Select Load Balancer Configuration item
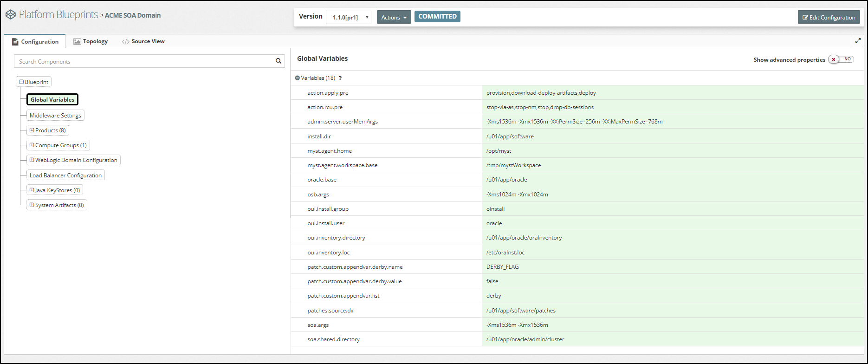868x364 pixels. [65, 175]
